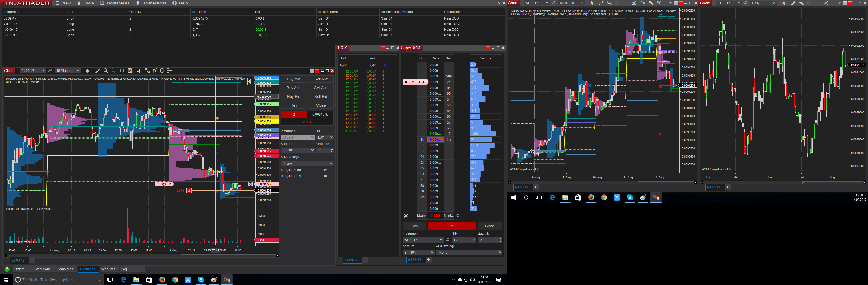Toggle Chart Trader in the 15 Minute chart
The image size is (868, 285).
139,71
